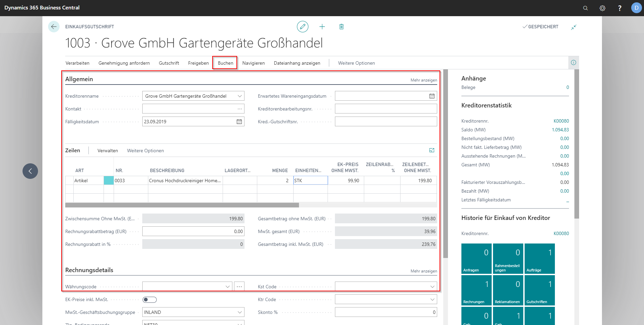The image size is (644, 325).
Task: Click the pencil edit icon
Action: click(303, 27)
